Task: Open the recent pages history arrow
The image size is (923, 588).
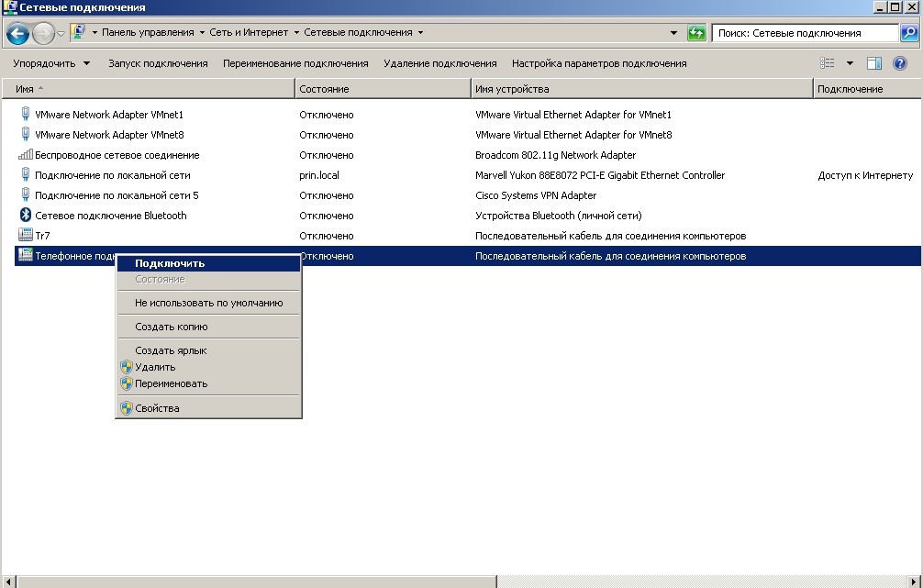Action: click(x=61, y=34)
